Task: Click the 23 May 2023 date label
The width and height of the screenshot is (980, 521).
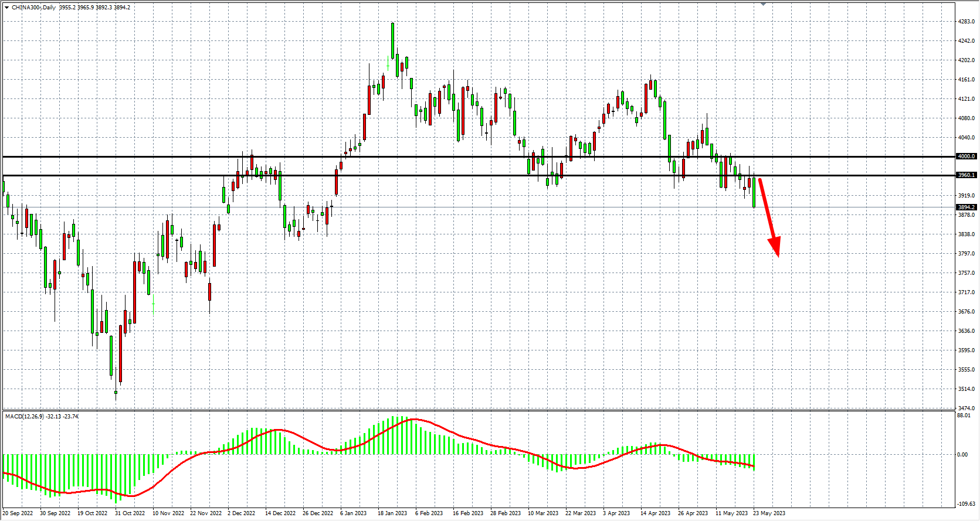Action: pyautogui.click(x=769, y=513)
